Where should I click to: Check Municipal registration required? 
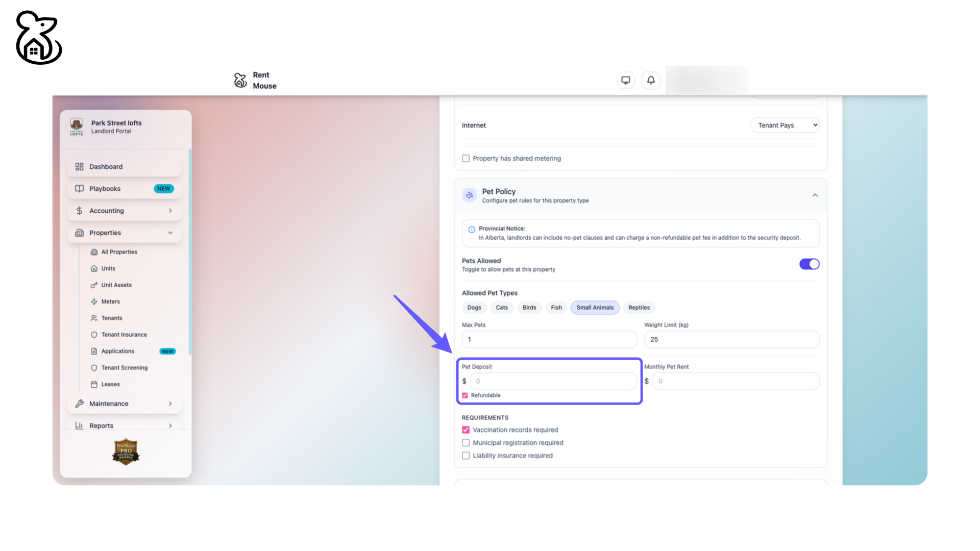click(x=466, y=443)
